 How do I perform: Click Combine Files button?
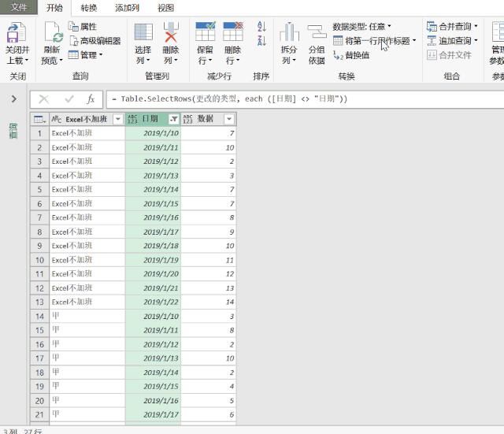[449, 55]
